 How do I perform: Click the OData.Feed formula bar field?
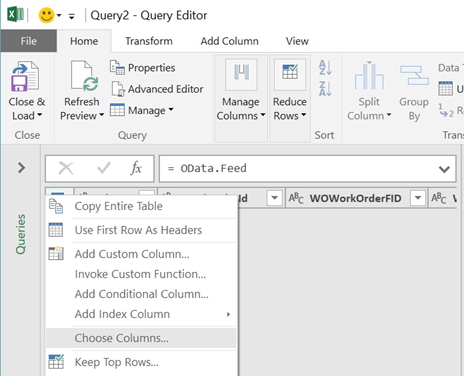pos(307,168)
